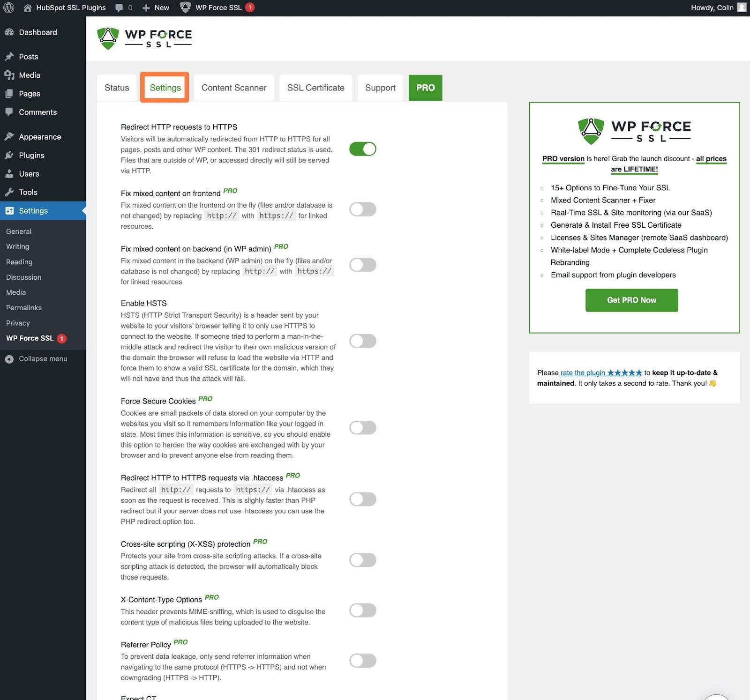Image resolution: width=750 pixels, height=700 pixels.
Task: Click the Users person icon in sidebar
Action: [x=9, y=174]
